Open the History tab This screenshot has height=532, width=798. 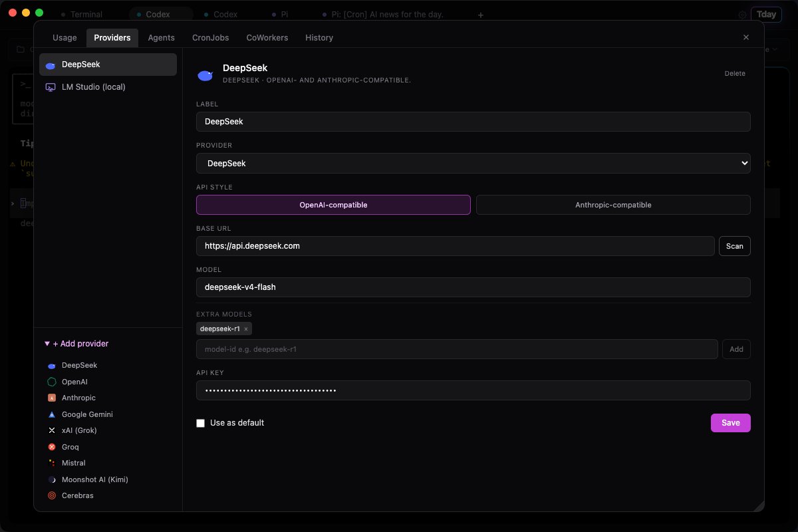click(319, 38)
